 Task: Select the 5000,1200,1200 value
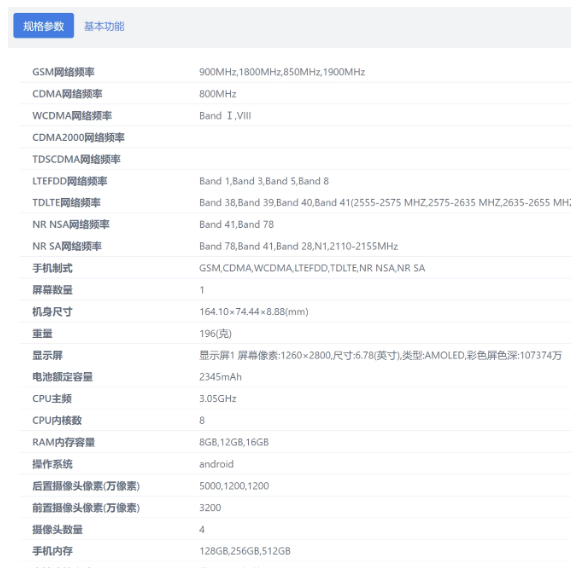click(234, 486)
